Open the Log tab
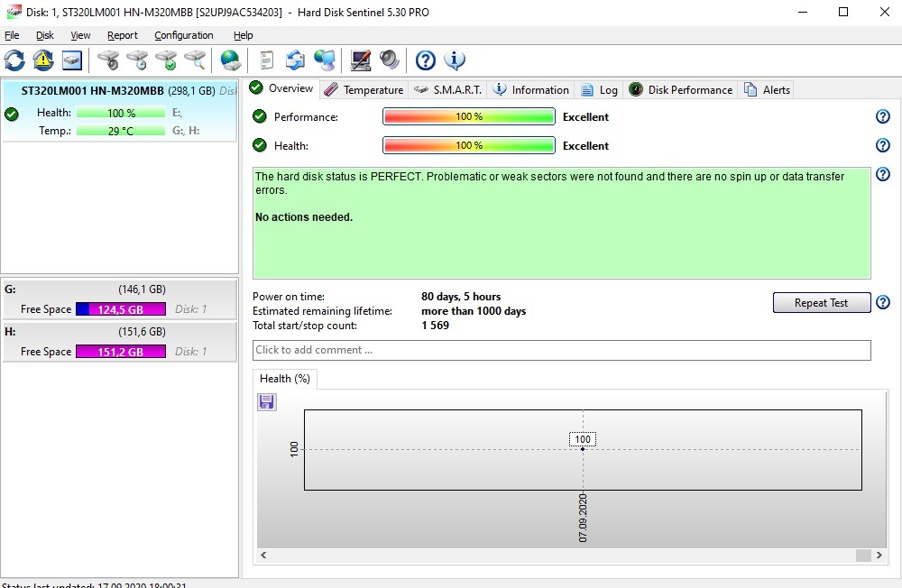Image resolution: width=902 pixels, height=588 pixels. point(599,90)
